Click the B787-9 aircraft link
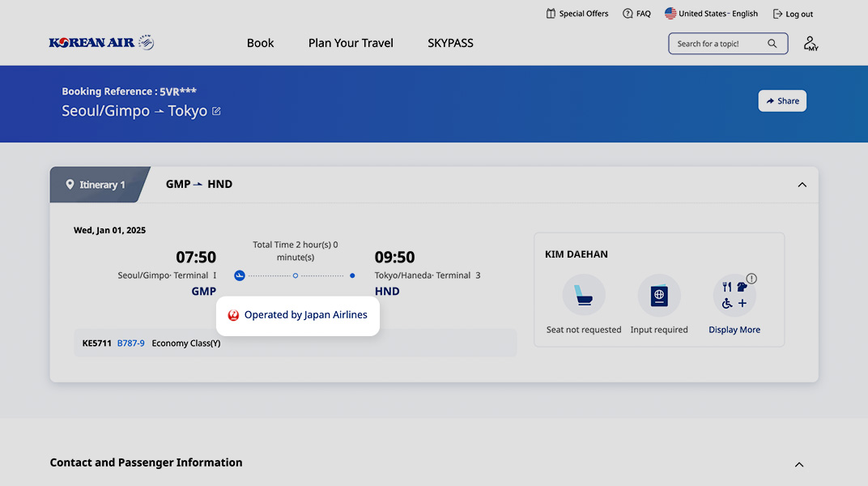Image resolution: width=868 pixels, height=486 pixels. pyautogui.click(x=131, y=343)
